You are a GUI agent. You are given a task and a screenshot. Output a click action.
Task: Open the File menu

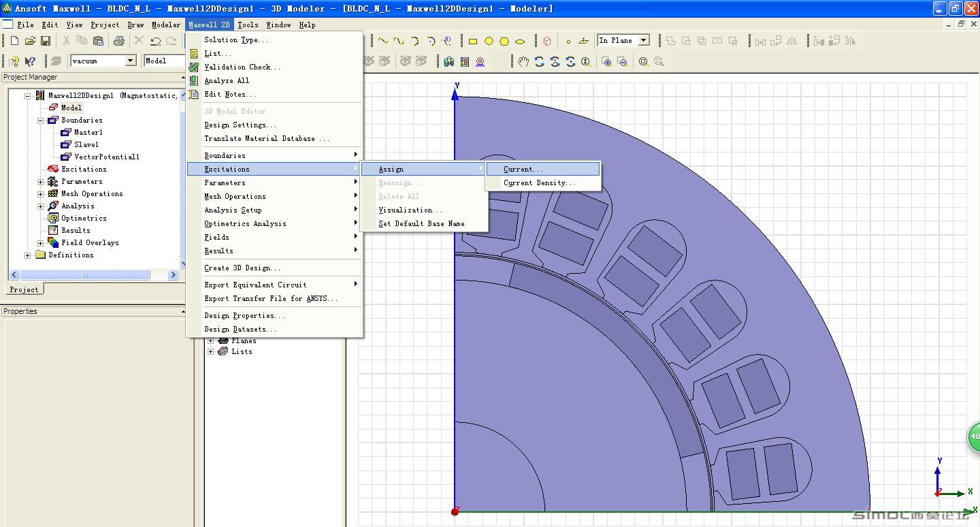[26, 25]
